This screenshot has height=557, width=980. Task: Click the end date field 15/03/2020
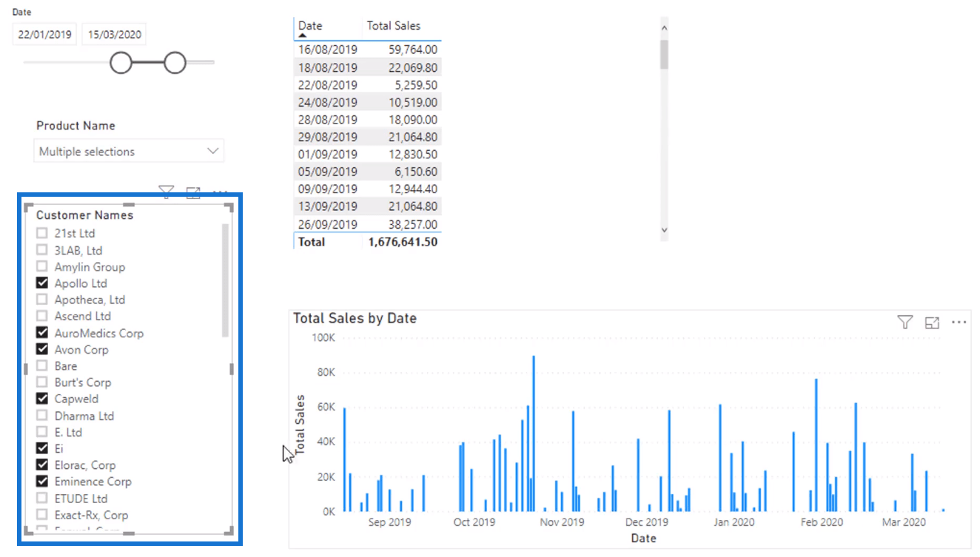click(x=114, y=34)
